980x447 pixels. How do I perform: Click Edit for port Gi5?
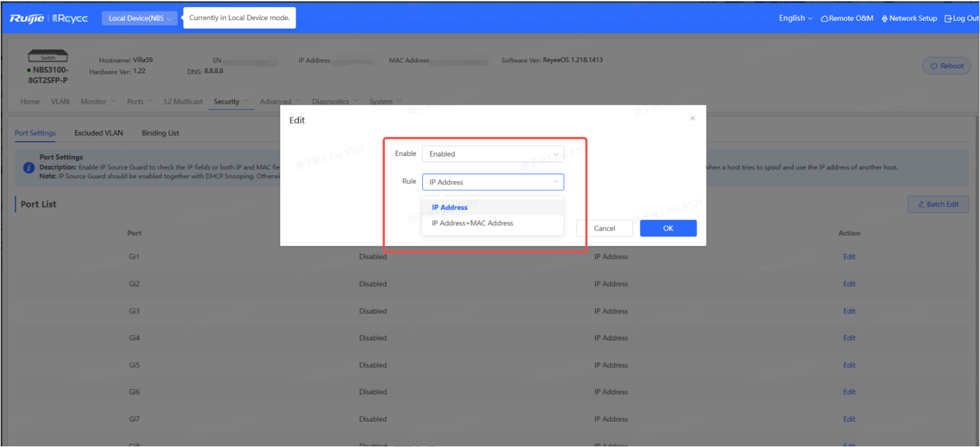(849, 365)
